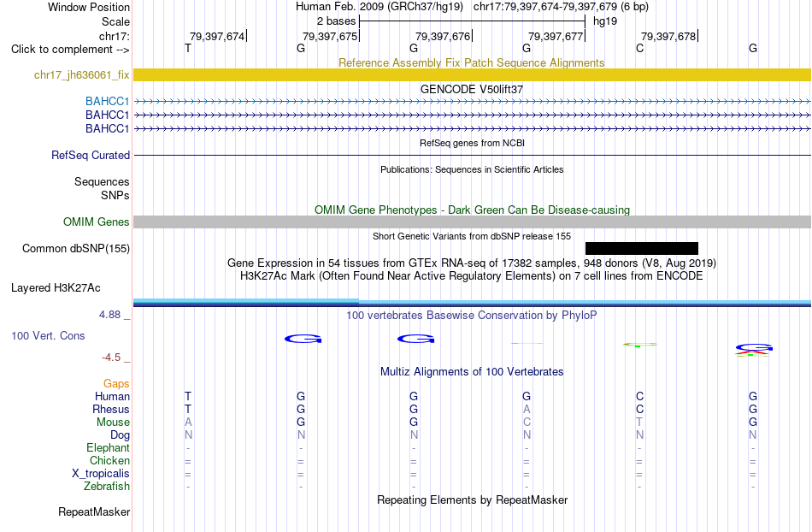Click the 2 bases scale bar

[472, 21]
